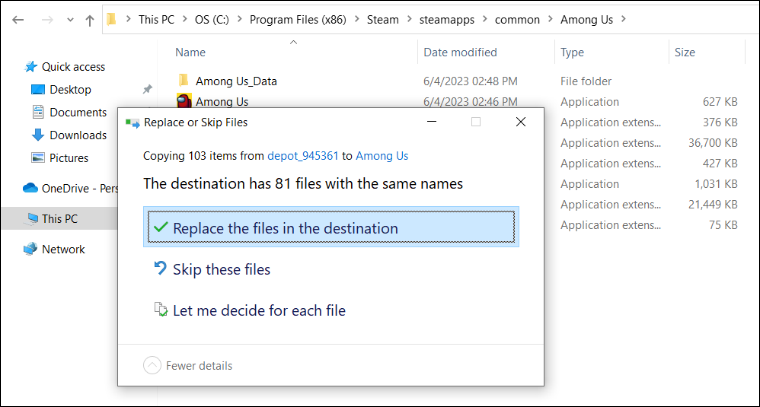Open the Among Us_Data folder
760x407 pixels.
tap(234, 81)
